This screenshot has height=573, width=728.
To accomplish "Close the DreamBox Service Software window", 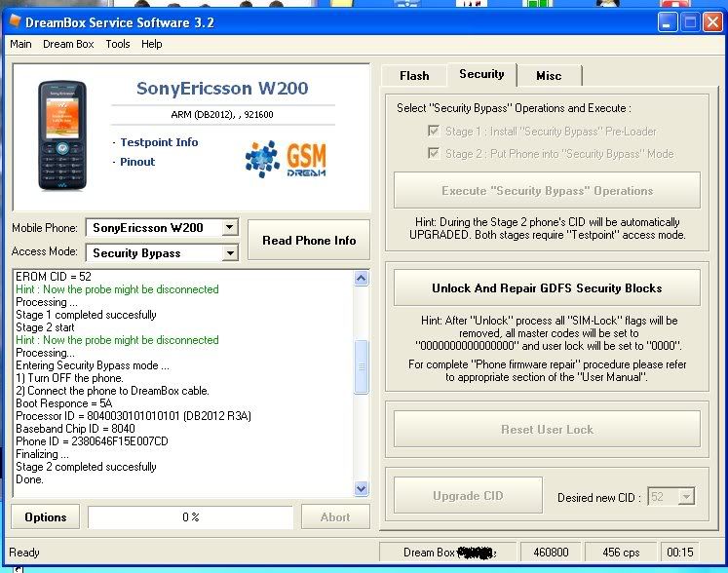I will (712, 21).
